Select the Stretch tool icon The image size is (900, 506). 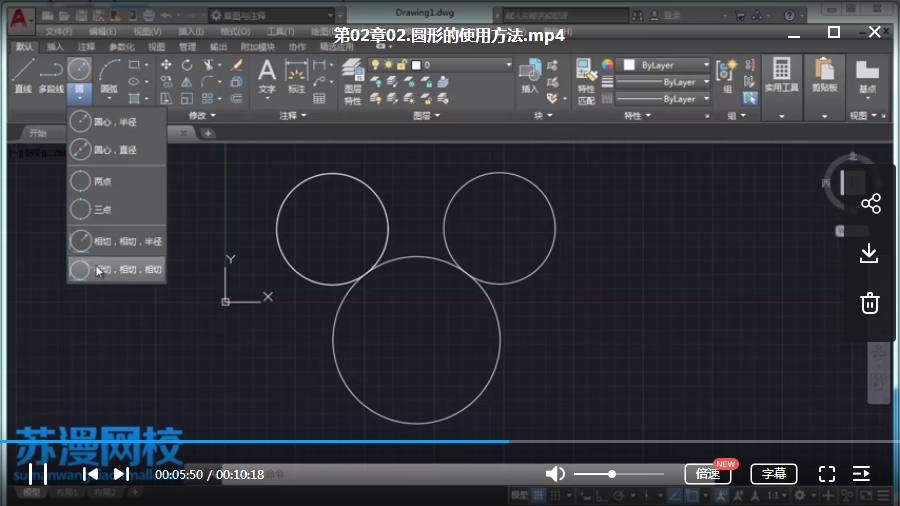point(166,99)
